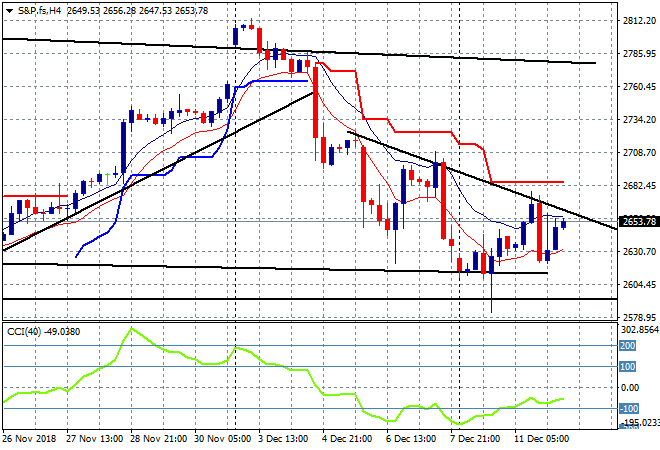
Task: Click the 28 Nov 21:00 time label
Action: coord(159,439)
